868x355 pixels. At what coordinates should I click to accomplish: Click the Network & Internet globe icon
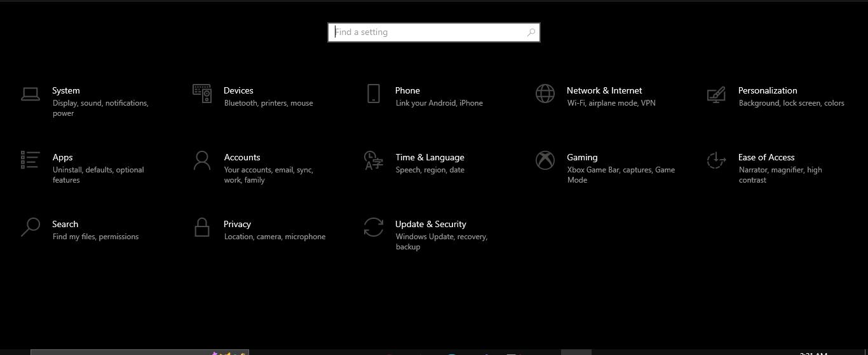coord(545,94)
